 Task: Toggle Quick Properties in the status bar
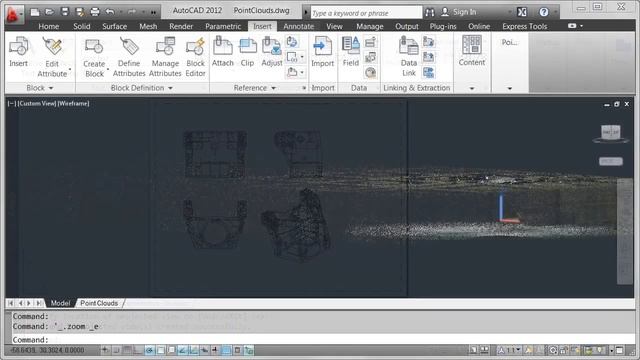(x=237, y=350)
